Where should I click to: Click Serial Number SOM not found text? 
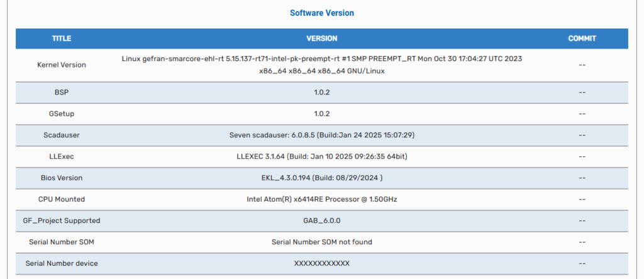(321, 242)
